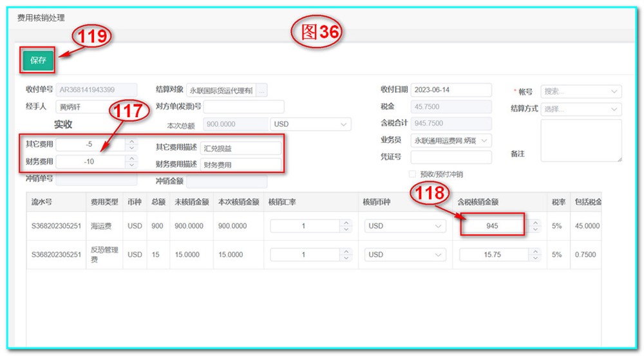Click the 凭证号 input field
644x356 pixels.
[451, 157]
